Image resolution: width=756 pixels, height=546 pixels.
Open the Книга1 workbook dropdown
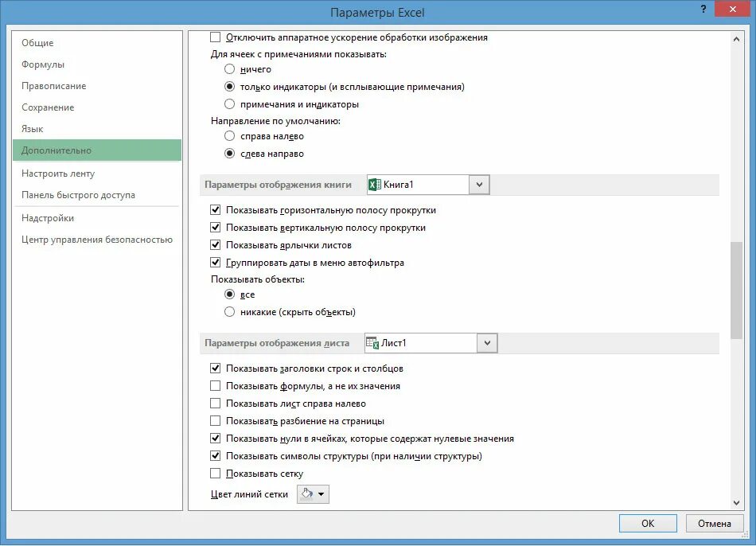pyautogui.click(x=479, y=184)
